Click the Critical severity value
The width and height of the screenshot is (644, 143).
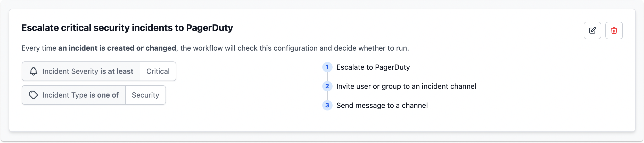tap(158, 71)
